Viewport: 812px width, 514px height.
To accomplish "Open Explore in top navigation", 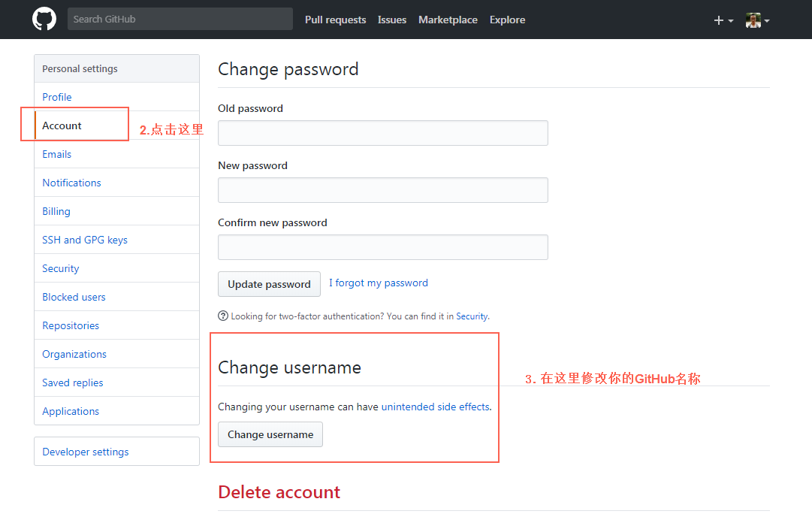I will pyautogui.click(x=508, y=20).
